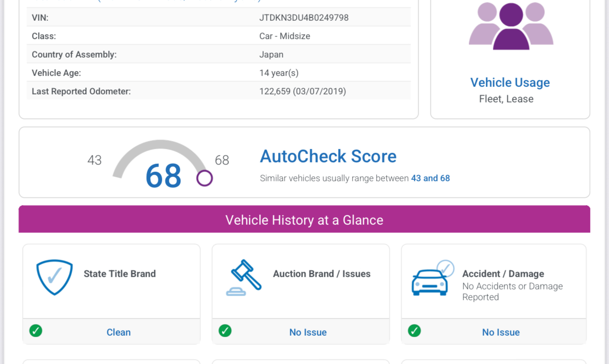Click the Accident / Damage car icon

tap(432, 279)
